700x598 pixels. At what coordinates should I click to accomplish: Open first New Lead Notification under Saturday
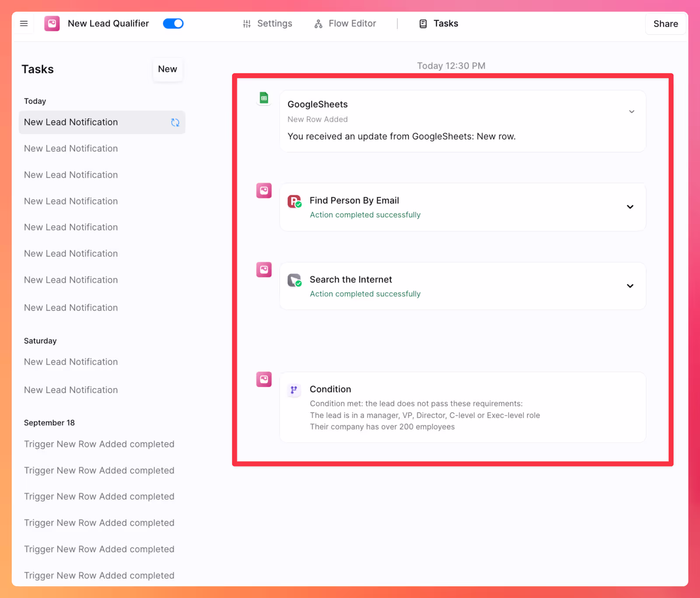71,362
